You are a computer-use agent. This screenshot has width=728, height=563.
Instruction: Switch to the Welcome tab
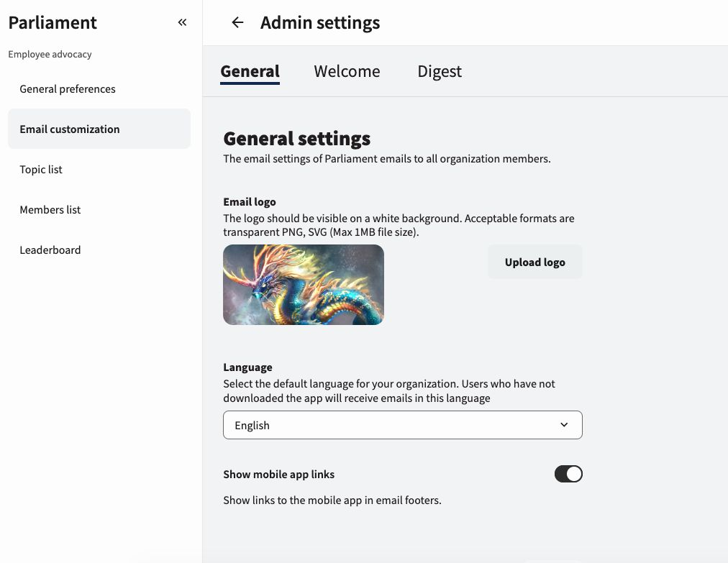point(347,71)
